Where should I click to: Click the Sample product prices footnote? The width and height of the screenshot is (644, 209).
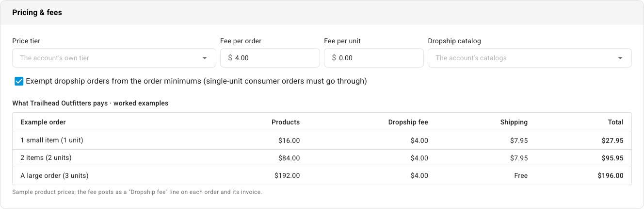pos(137,192)
